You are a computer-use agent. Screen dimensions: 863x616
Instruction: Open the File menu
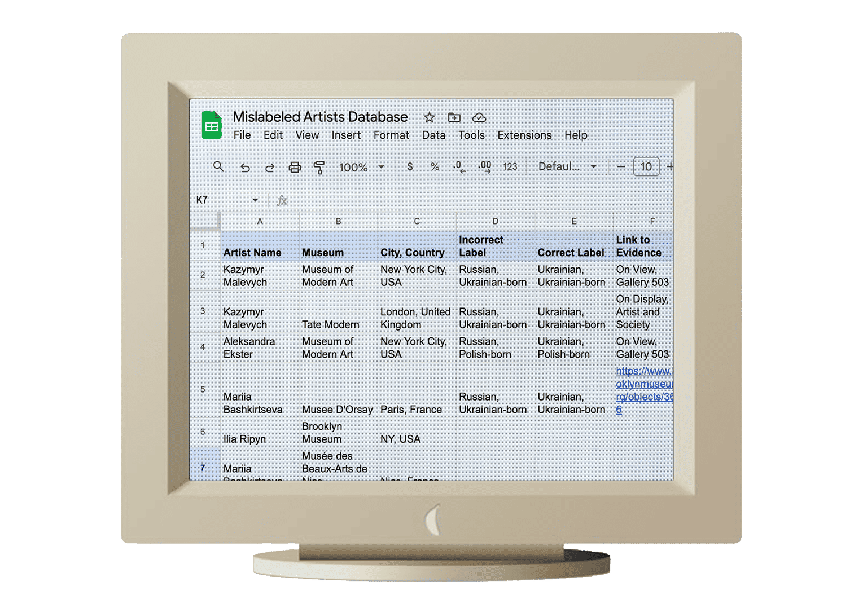click(x=242, y=135)
